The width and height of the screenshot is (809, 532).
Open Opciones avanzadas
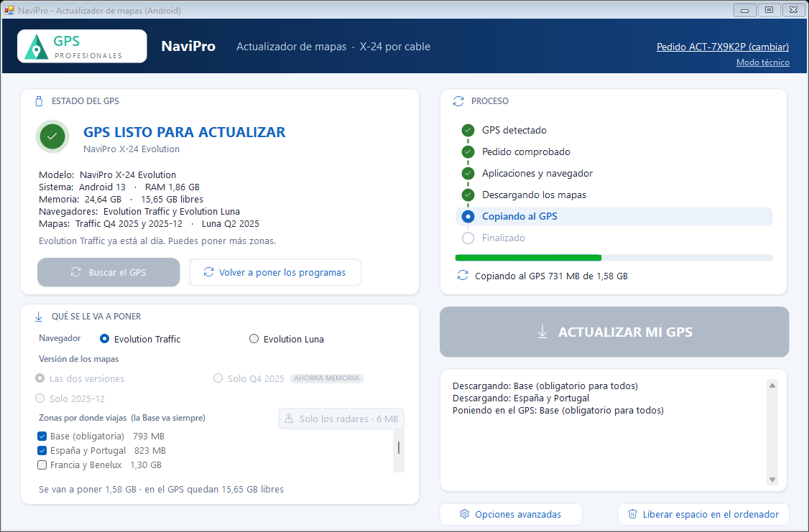(511, 515)
